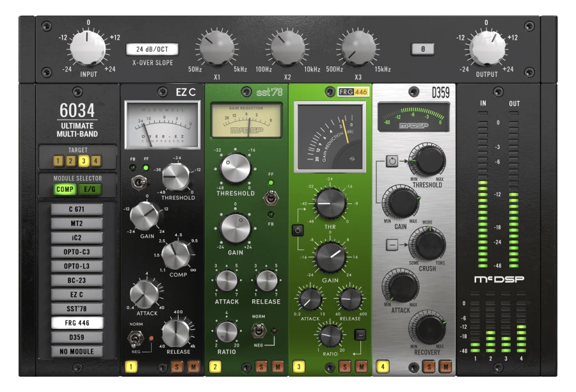This screenshot has height=392, width=576.
Task: Toggle NORM/NEG switch on sst'78
Action: [x=259, y=331]
